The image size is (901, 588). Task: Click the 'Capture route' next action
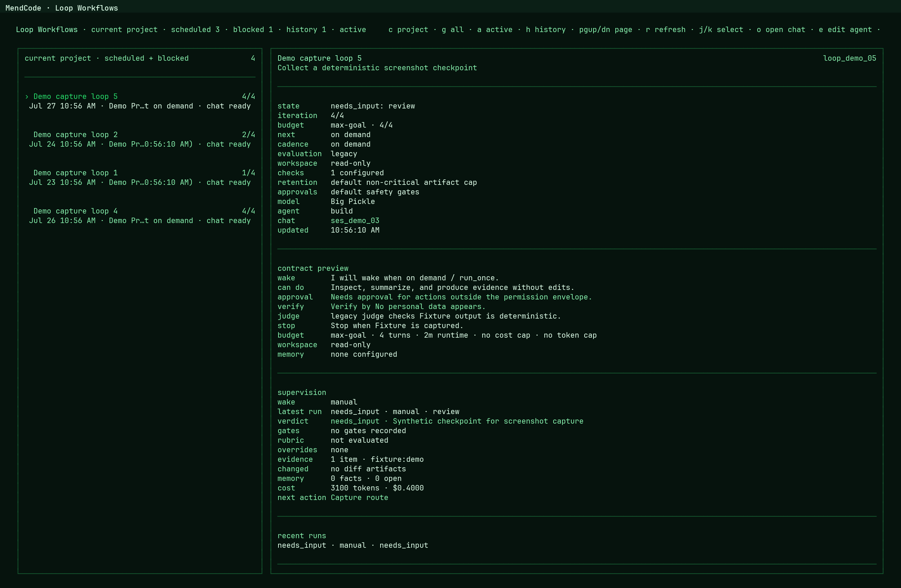(x=359, y=498)
